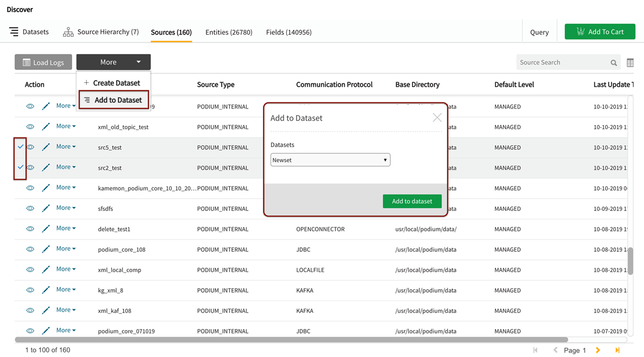The width and height of the screenshot is (644, 357).
Task: Expand the More menu for sfsdfs row
Action: click(x=65, y=208)
